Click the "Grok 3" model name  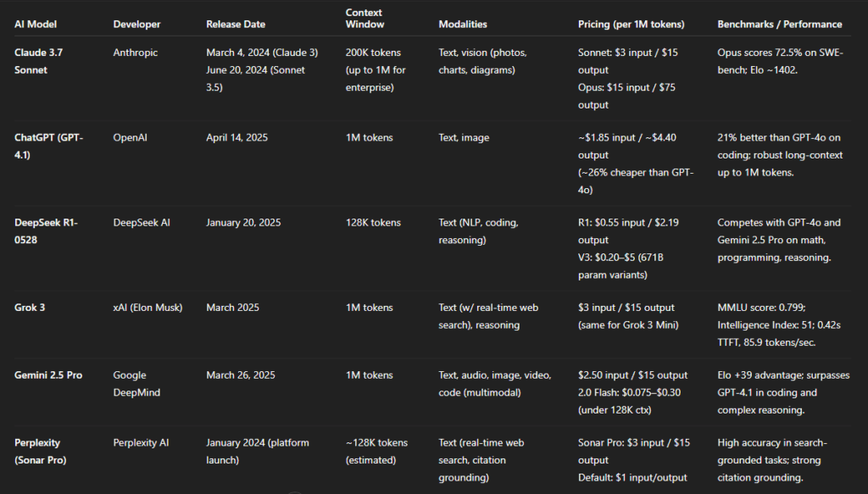30,308
